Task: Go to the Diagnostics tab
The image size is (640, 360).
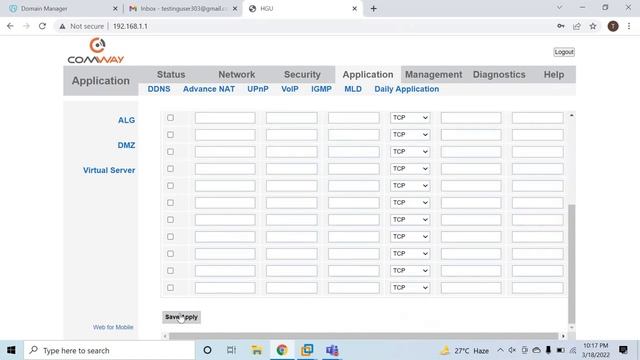Action: point(499,75)
